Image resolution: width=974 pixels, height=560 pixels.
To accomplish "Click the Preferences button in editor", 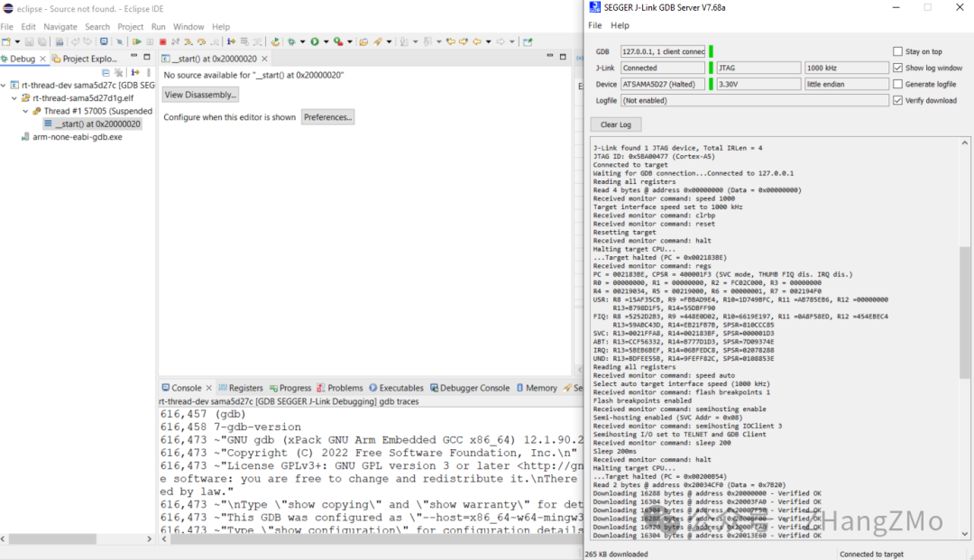I will click(328, 116).
